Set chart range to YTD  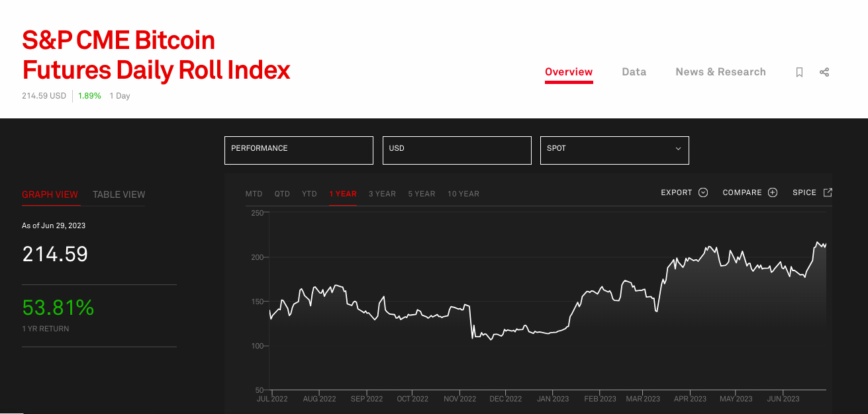coord(309,194)
